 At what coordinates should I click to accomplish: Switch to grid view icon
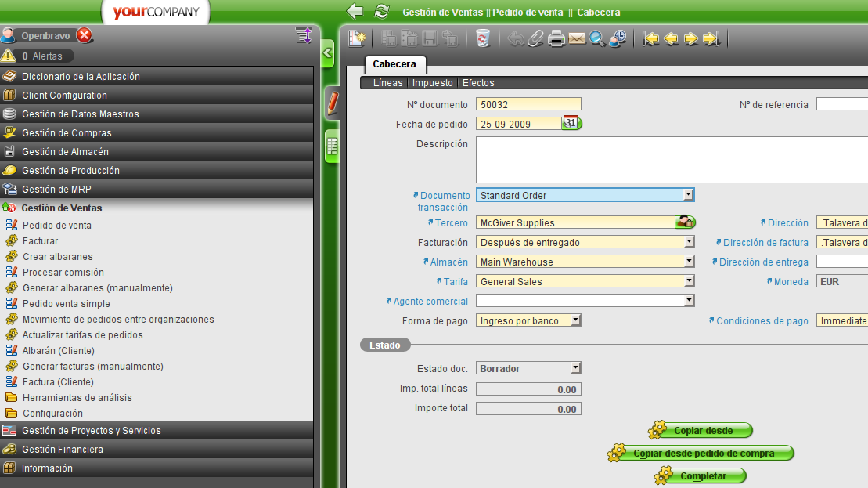tap(332, 146)
